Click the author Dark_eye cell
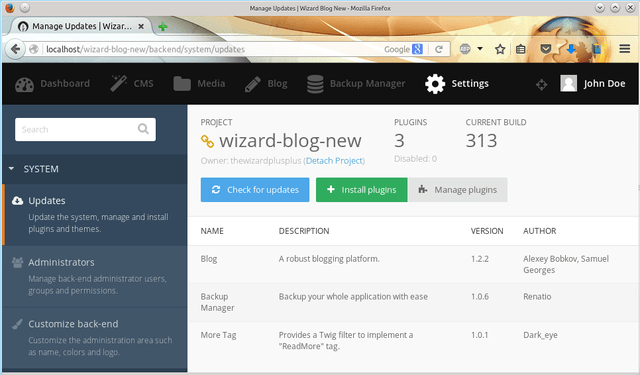Viewport: 640px width, 375px height. click(x=540, y=335)
